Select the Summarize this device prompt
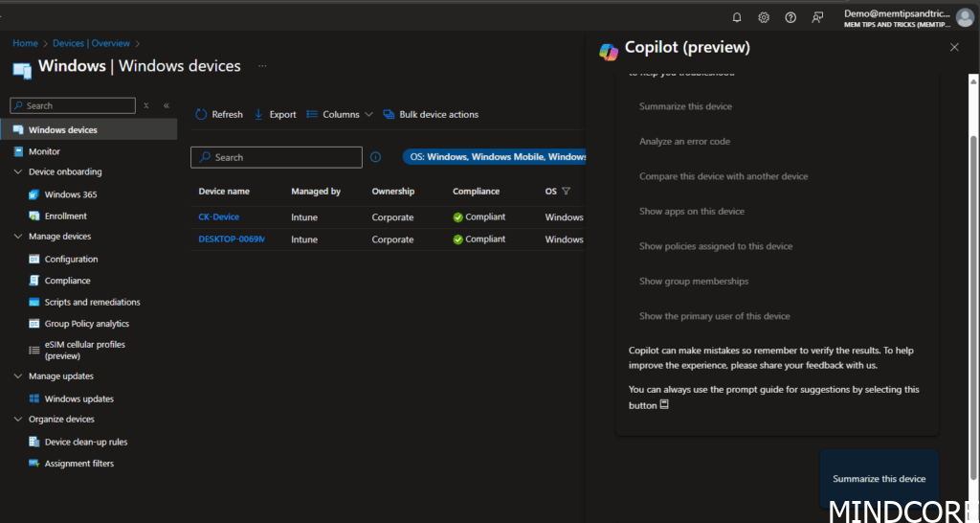The image size is (980, 523). tap(685, 106)
